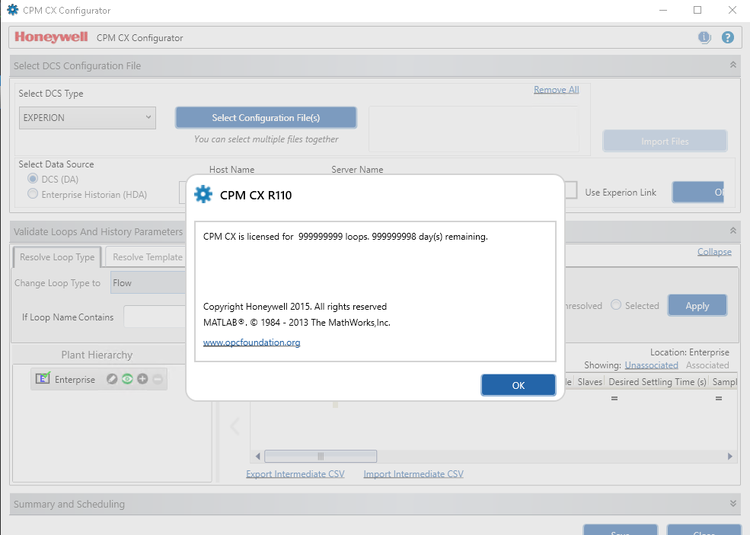Click the Enterprise node icon in Plant Hierarchy
Screen dimensions: 750x535
pos(42,379)
